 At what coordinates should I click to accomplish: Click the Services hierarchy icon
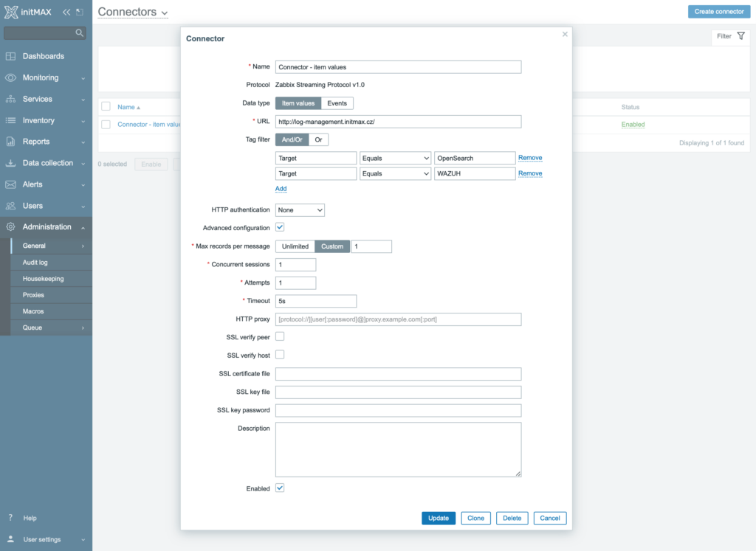pos(10,100)
